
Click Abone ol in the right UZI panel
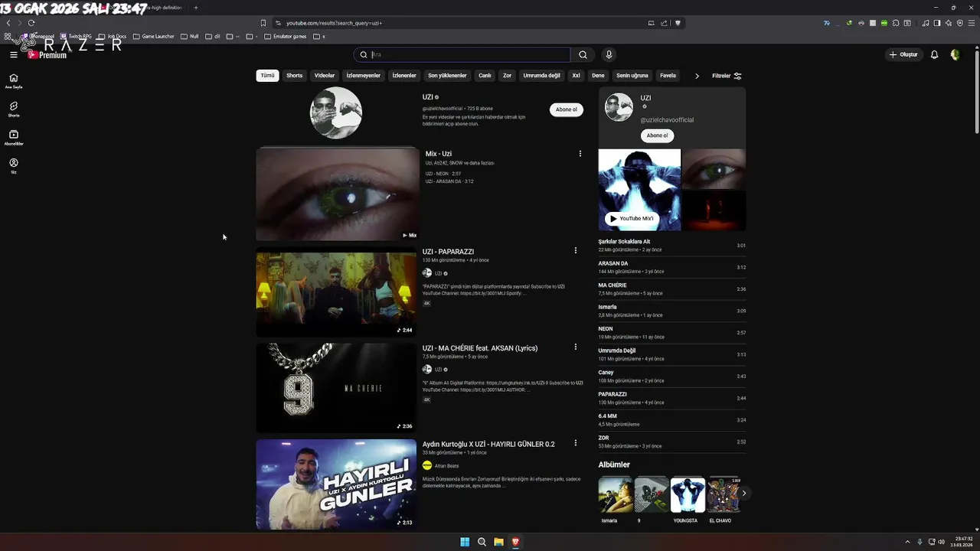(657, 135)
